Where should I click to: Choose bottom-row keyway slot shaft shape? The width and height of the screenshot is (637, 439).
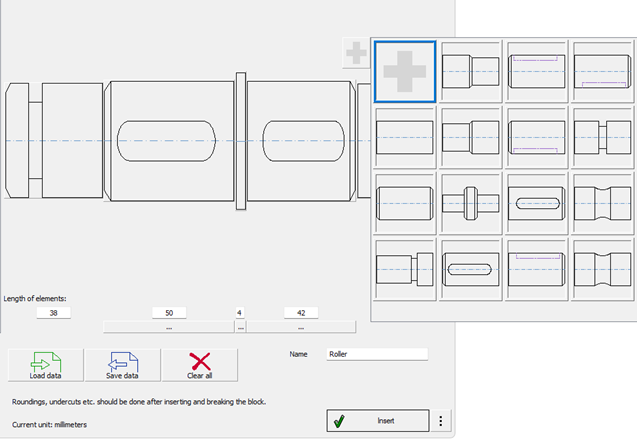tap(470, 268)
